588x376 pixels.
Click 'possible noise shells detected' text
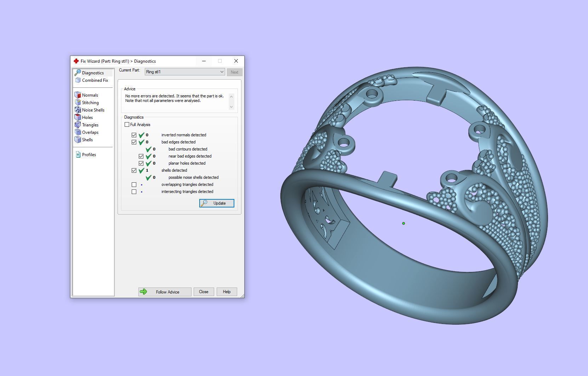194,177
